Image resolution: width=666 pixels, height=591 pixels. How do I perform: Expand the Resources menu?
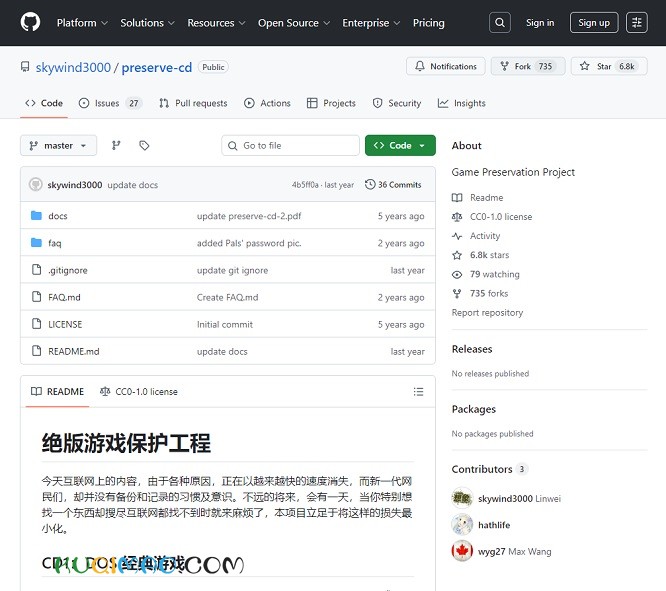pyautogui.click(x=216, y=23)
